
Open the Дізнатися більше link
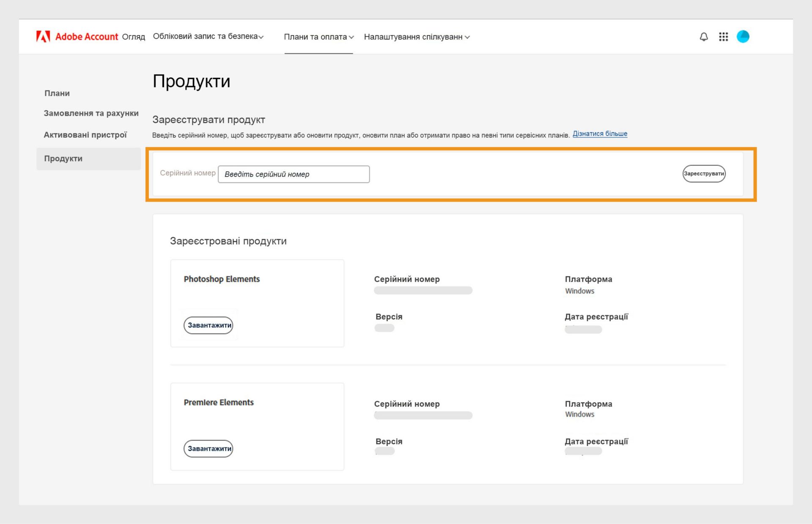600,134
